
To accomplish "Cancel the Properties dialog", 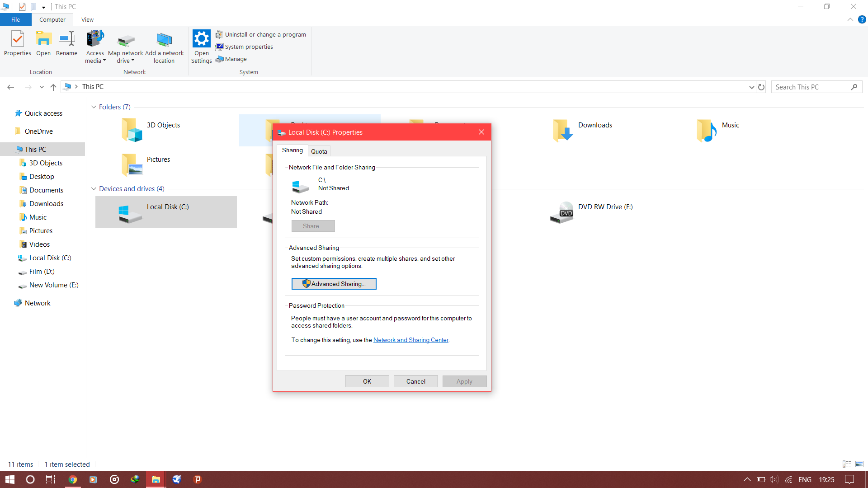I will tap(415, 381).
